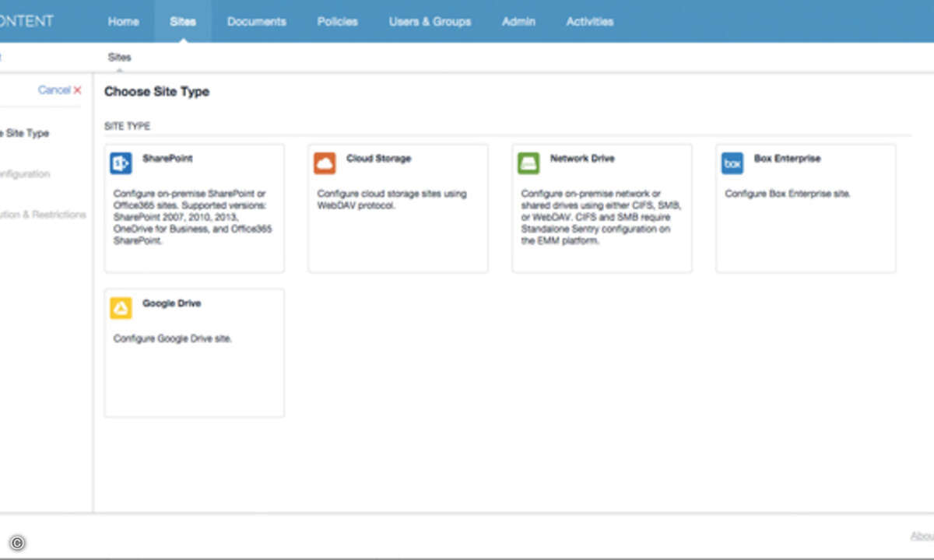Choose the yellow Google Drive icon
Screen dimensions: 934x560
tap(121, 308)
